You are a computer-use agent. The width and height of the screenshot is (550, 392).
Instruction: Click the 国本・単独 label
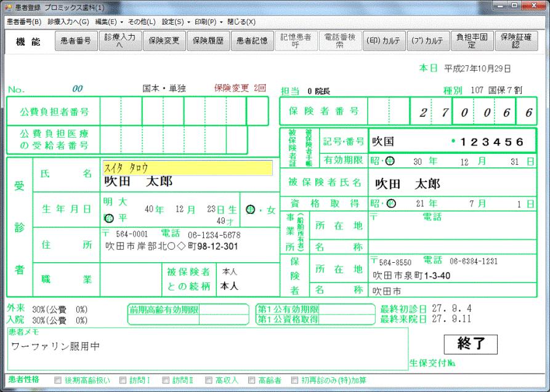click(x=164, y=89)
